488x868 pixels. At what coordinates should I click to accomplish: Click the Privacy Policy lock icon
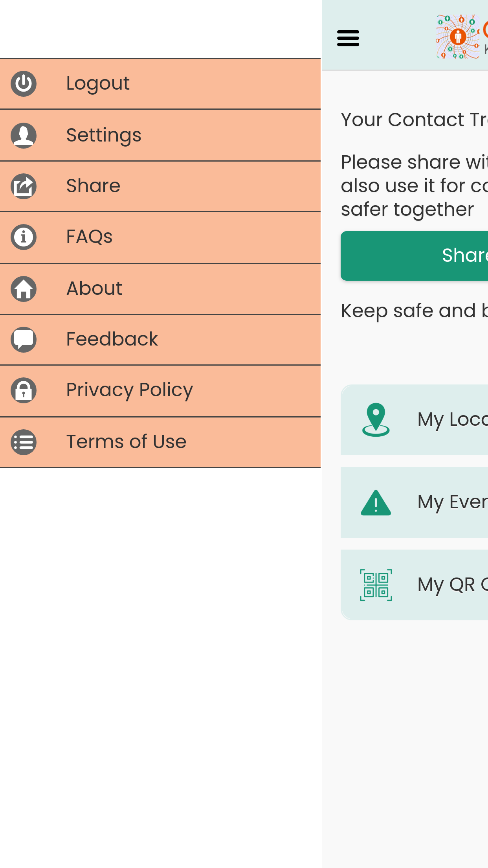(24, 390)
